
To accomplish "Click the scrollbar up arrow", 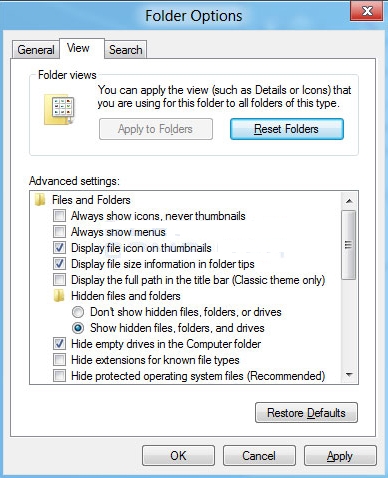I will click(x=349, y=201).
